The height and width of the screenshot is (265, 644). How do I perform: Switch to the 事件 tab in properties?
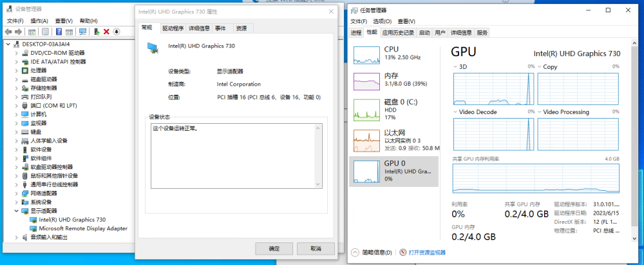pyautogui.click(x=220, y=28)
